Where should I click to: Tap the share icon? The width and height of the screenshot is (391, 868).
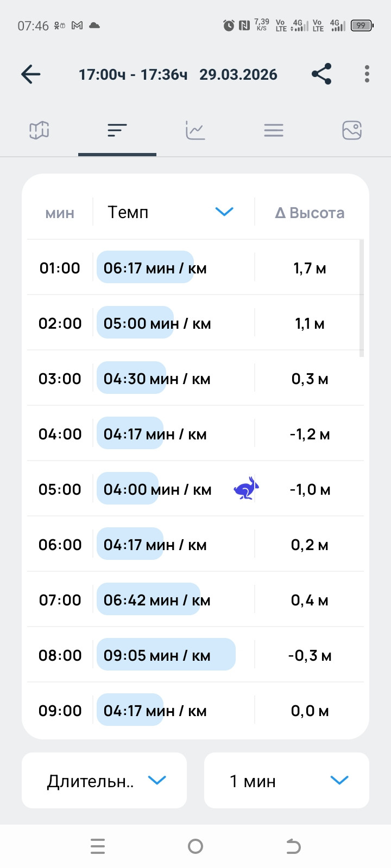pyautogui.click(x=321, y=74)
